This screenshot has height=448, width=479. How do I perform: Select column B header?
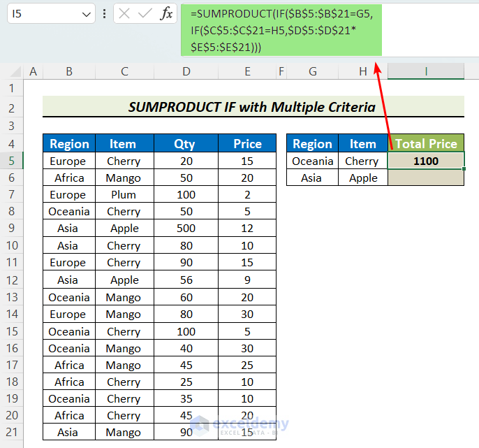(69, 71)
